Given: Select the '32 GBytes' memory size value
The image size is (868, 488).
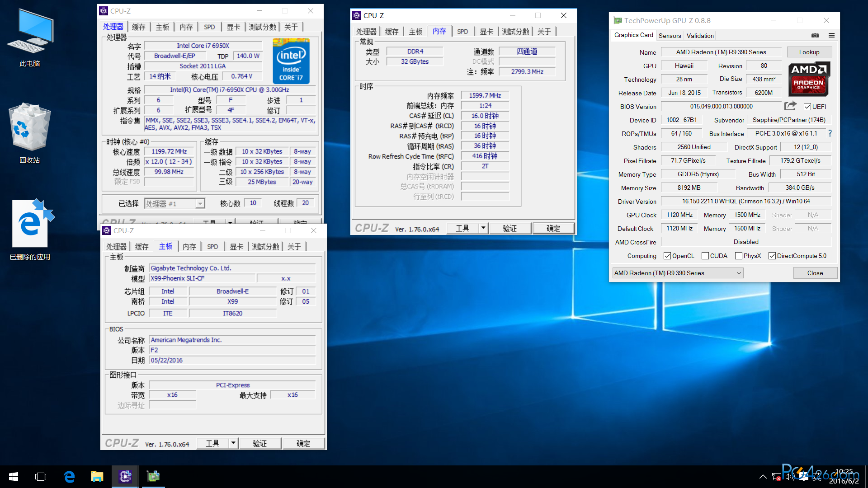Looking at the screenshot, I should click(x=415, y=61).
